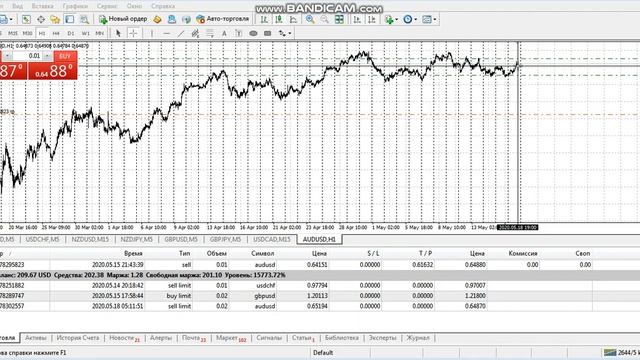640x360 pixels.
Task: Click the one-click BUY button
Action: [x=65, y=56]
